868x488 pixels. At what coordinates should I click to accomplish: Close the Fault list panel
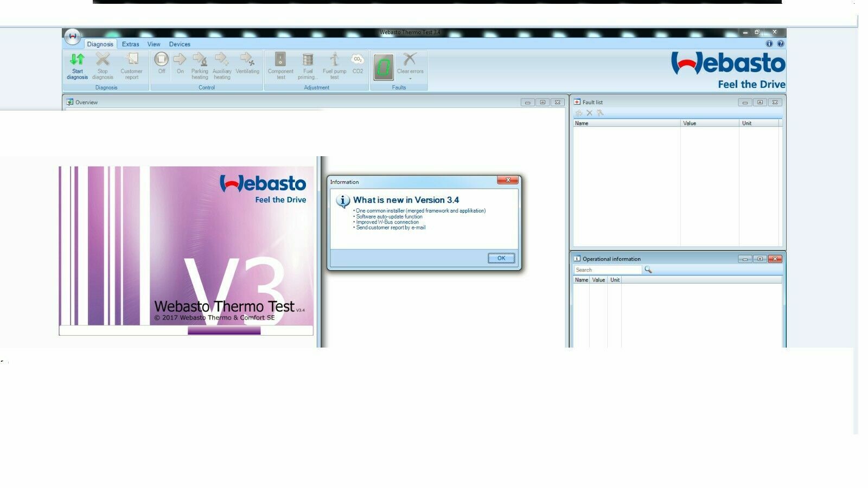[775, 102]
